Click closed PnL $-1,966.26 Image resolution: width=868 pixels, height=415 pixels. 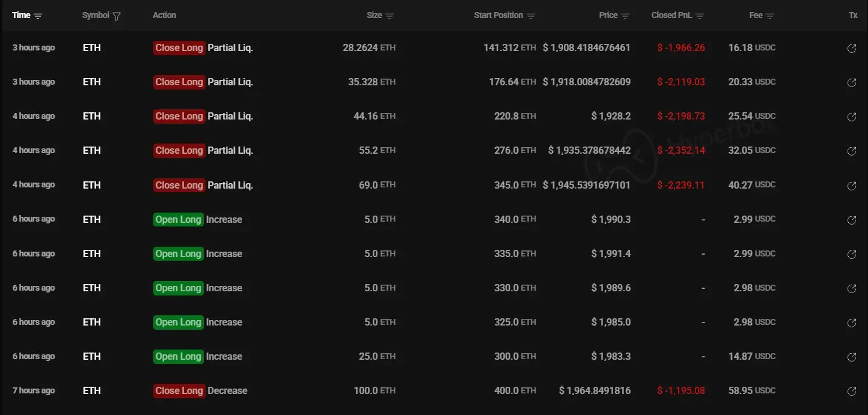coord(681,48)
